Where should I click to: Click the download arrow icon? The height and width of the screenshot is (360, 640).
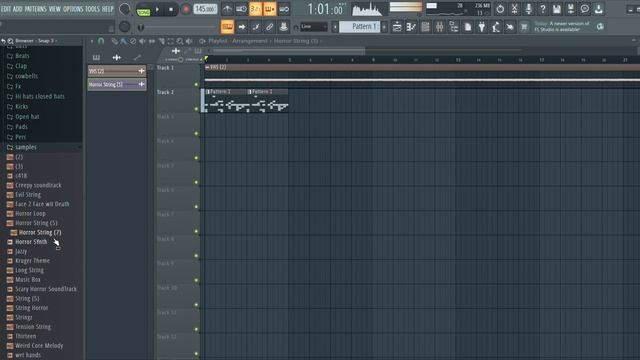(599, 9)
